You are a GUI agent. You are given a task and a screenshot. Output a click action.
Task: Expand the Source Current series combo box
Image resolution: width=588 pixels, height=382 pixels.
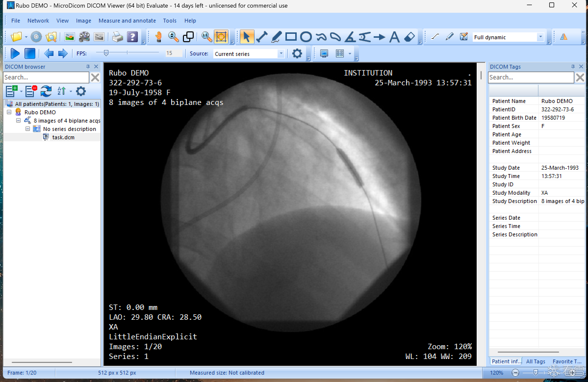coord(281,54)
